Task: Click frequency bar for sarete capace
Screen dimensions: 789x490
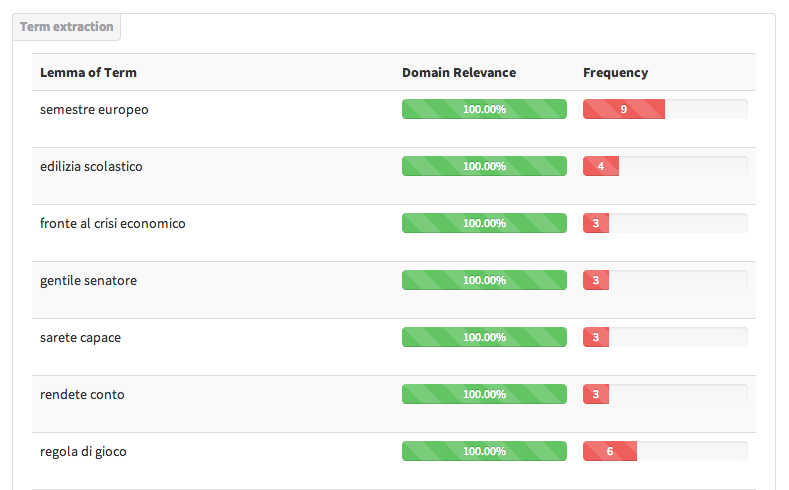Action: [665, 337]
